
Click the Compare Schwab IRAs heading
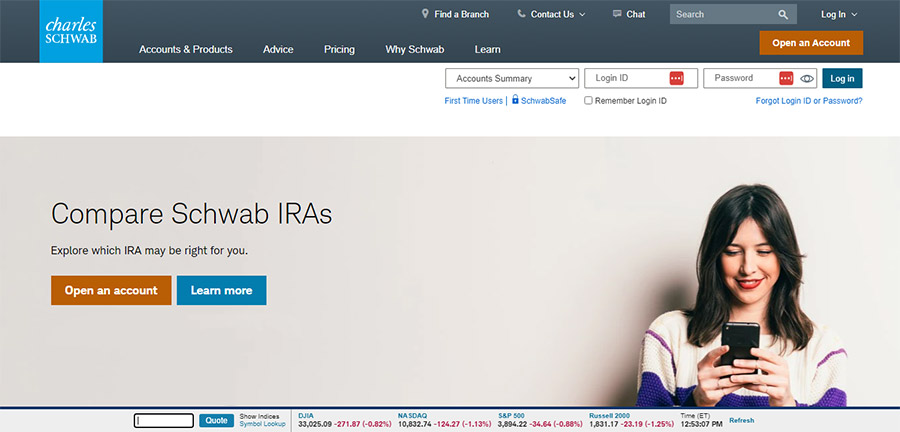coord(192,215)
